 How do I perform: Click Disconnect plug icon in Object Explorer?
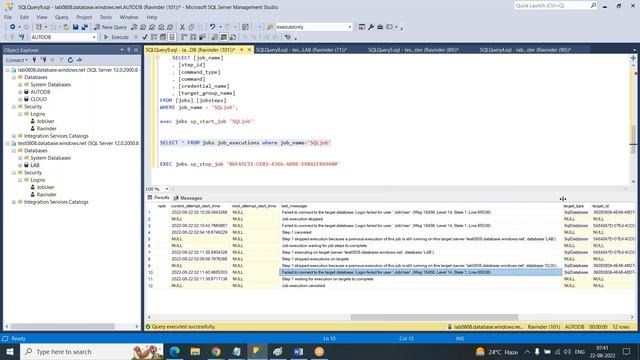pos(43,60)
